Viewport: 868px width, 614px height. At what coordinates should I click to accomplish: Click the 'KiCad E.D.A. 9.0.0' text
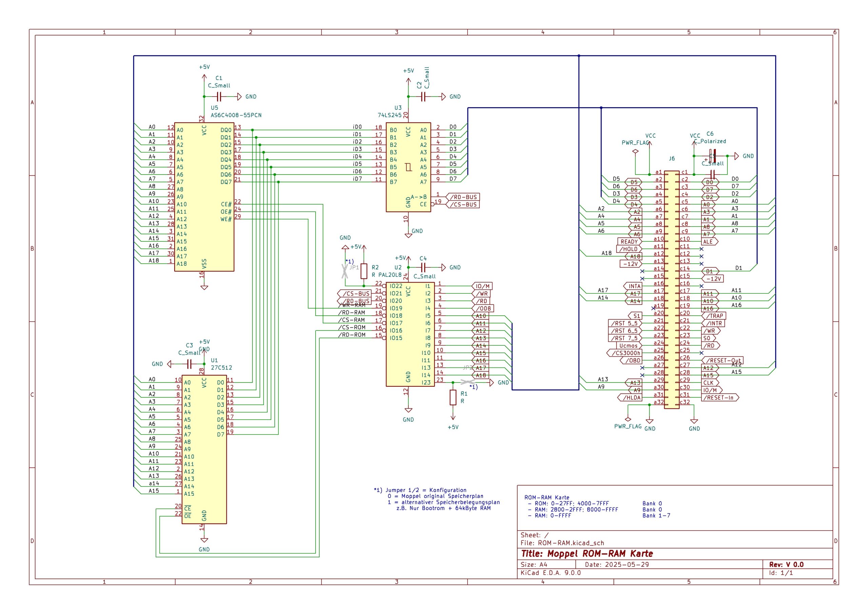pos(551,573)
